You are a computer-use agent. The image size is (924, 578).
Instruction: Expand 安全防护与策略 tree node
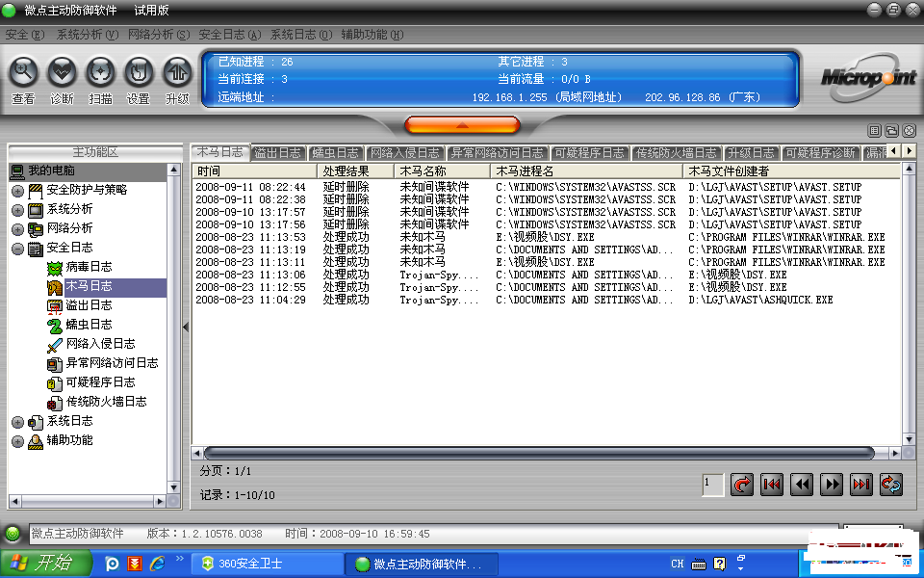tap(17, 191)
